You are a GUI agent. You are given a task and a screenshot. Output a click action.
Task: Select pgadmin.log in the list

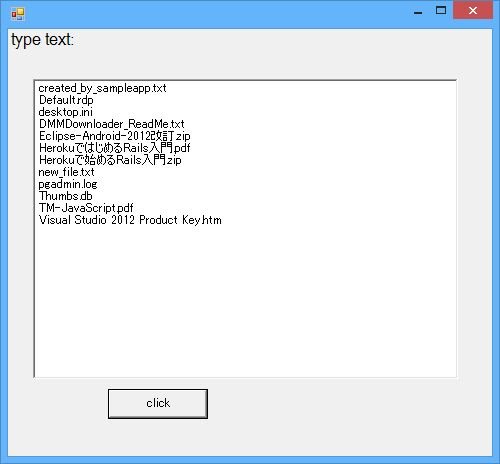(x=68, y=184)
